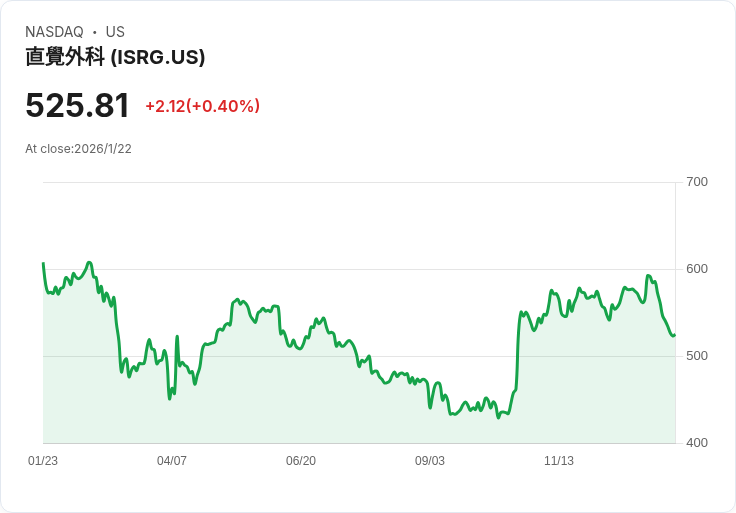This screenshot has height=513, width=736.
Task: Click the 700 y-axis label
Action: [x=697, y=182]
